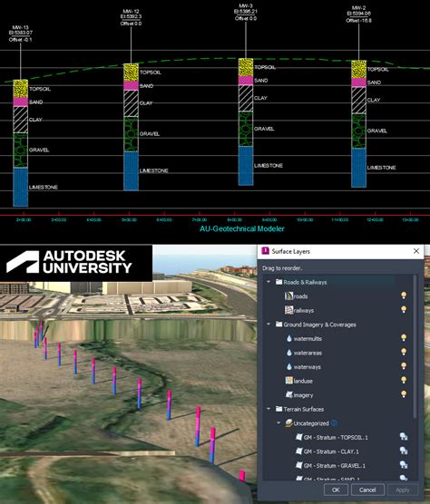This screenshot has width=430, height=504.
Task: Select GM - Stratum - TOPSOIL.1 row text
Action: (x=336, y=438)
